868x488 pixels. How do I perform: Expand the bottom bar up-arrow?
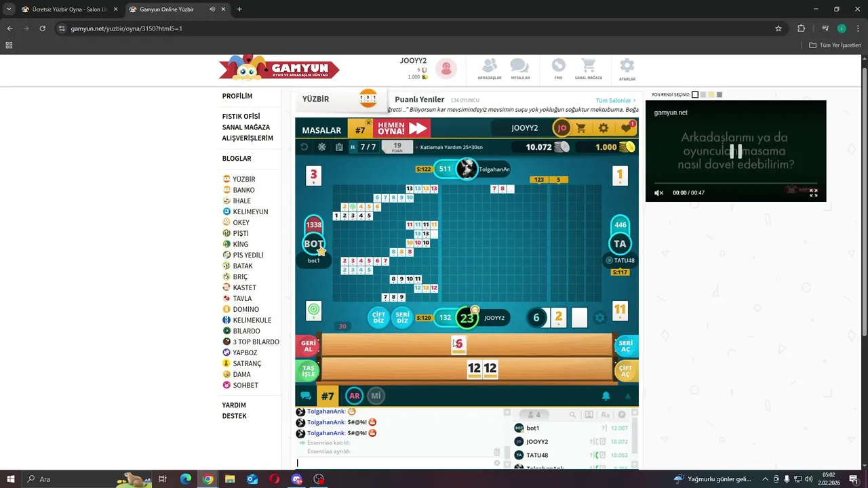tap(628, 396)
